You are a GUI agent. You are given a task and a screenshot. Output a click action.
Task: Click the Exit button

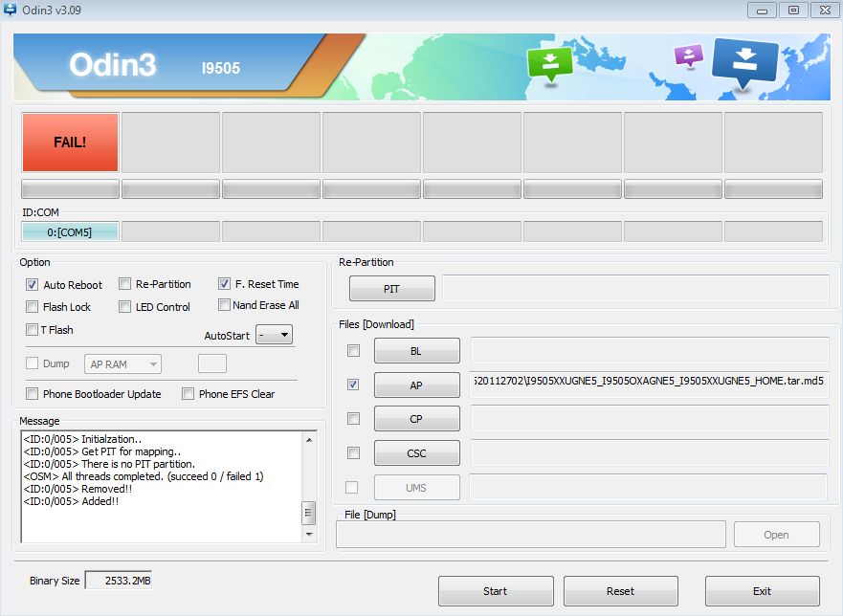coord(763,591)
